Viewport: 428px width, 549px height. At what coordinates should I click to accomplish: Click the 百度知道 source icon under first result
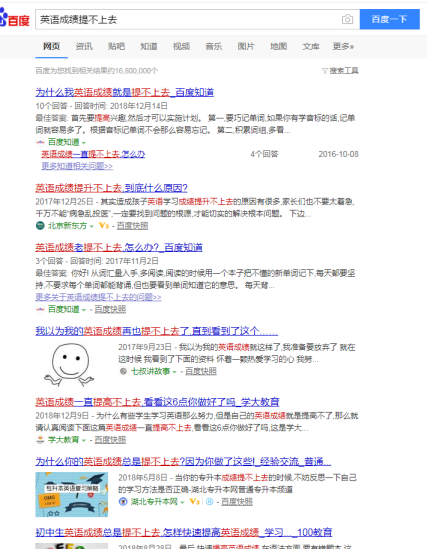click(40, 142)
